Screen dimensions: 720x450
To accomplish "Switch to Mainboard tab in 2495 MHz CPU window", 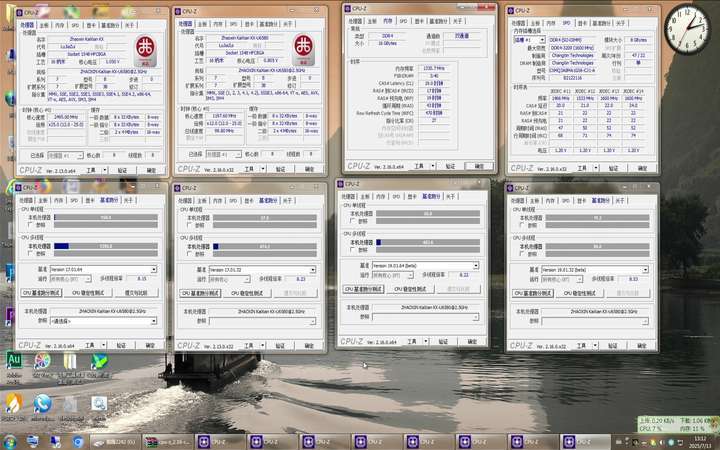I will [44, 25].
